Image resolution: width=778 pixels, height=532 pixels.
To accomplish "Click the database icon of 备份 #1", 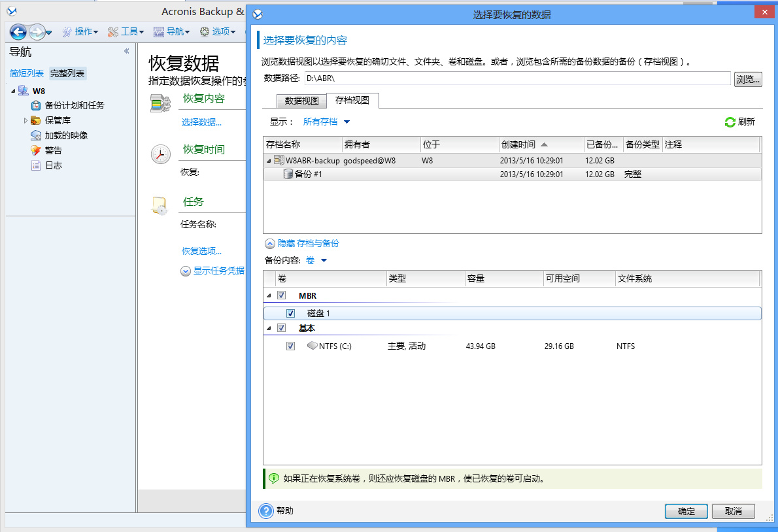I will click(x=288, y=174).
